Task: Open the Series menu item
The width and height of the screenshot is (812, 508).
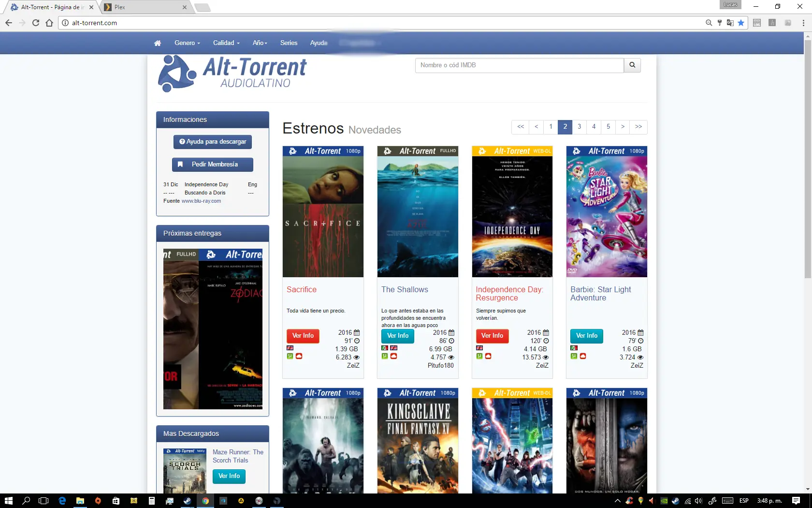Action: (x=289, y=43)
